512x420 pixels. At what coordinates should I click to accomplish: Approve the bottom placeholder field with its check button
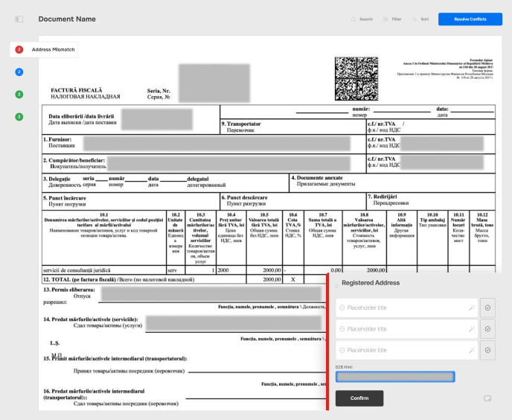487,350
